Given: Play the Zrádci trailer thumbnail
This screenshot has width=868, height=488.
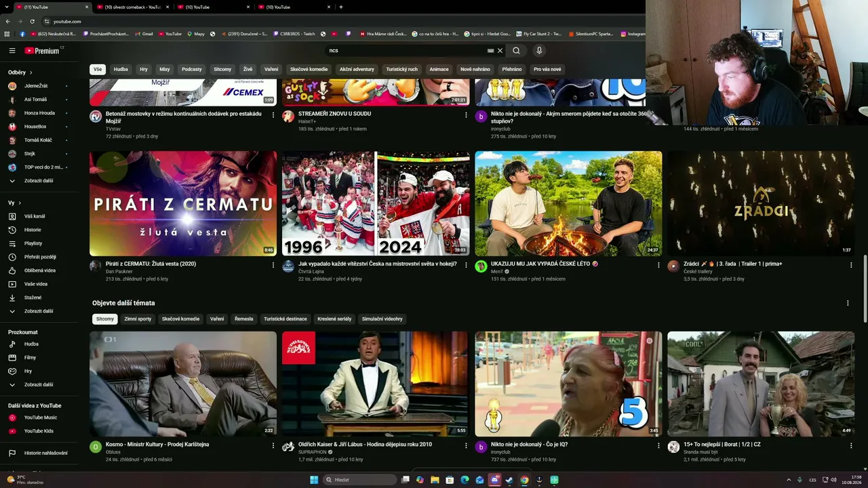Looking at the screenshot, I should [x=761, y=203].
